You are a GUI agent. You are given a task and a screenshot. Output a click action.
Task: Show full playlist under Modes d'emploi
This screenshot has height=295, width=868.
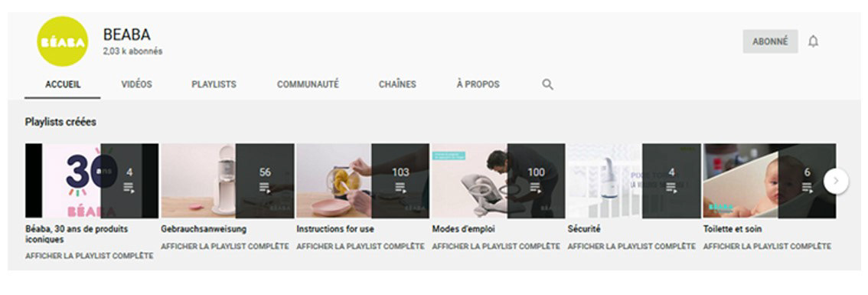[496, 246]
